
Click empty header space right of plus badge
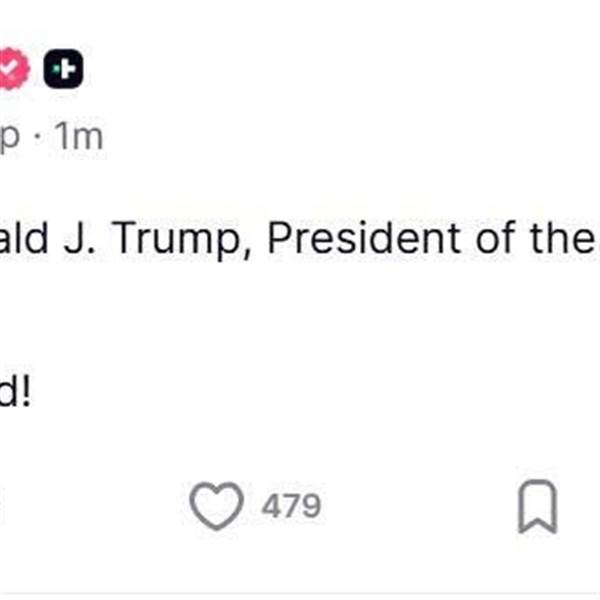point(300,70)
